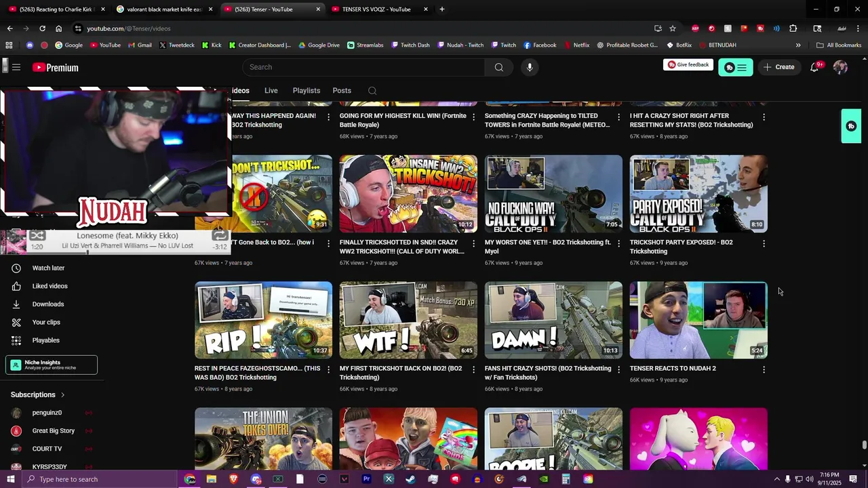The width and height of the screenshot is (868, 488).
Task: Open Liked videos in sidebar
Action: (x=50, y=286)
